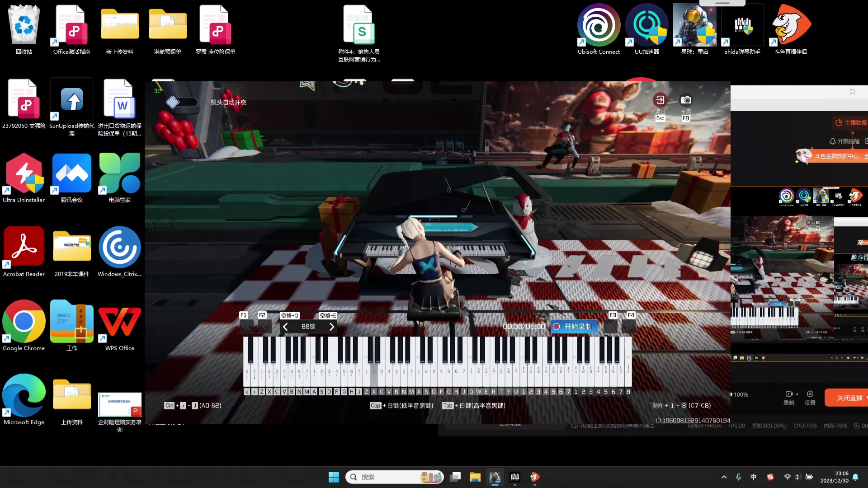Toggle 镜头自动环绕 camera auto-orbit switch

[181, 102]
